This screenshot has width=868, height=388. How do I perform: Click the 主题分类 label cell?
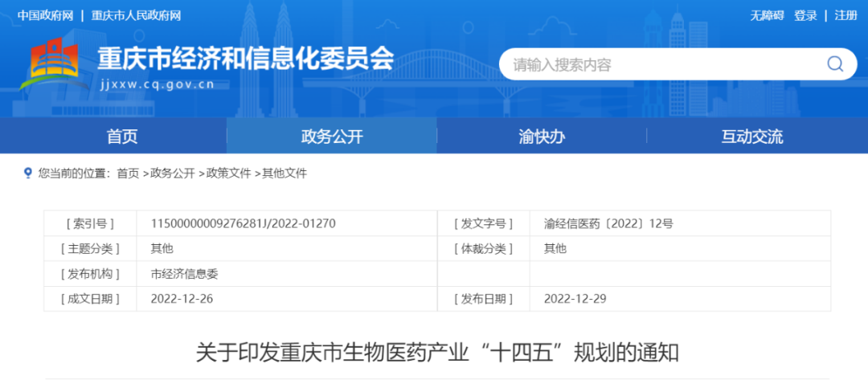[x=90, y=249]
